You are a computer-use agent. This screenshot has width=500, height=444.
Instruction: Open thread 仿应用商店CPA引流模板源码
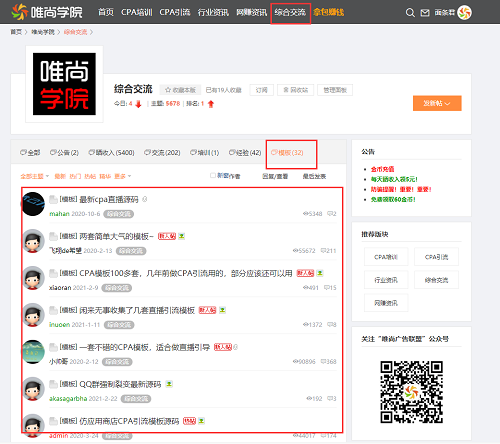(129, 421)
